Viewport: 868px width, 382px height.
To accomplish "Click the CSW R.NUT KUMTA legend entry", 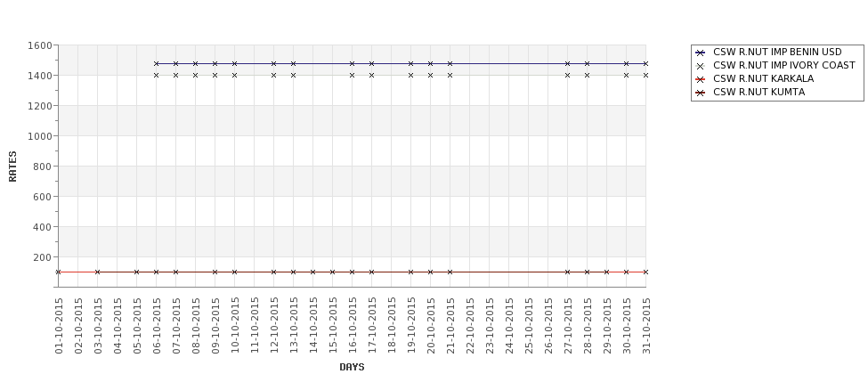I will click(x=750, y=93).
